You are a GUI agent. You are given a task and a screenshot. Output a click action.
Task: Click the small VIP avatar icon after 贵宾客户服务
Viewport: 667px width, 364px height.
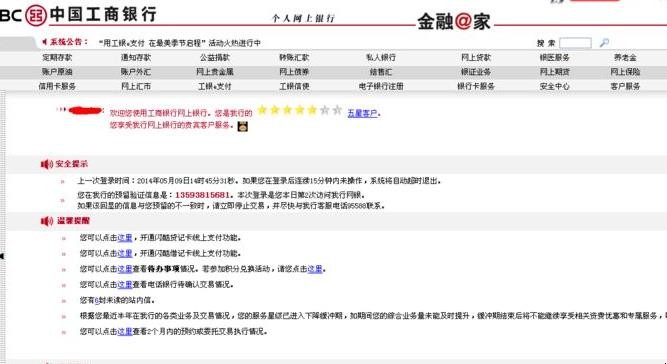(x=243, y=126)
